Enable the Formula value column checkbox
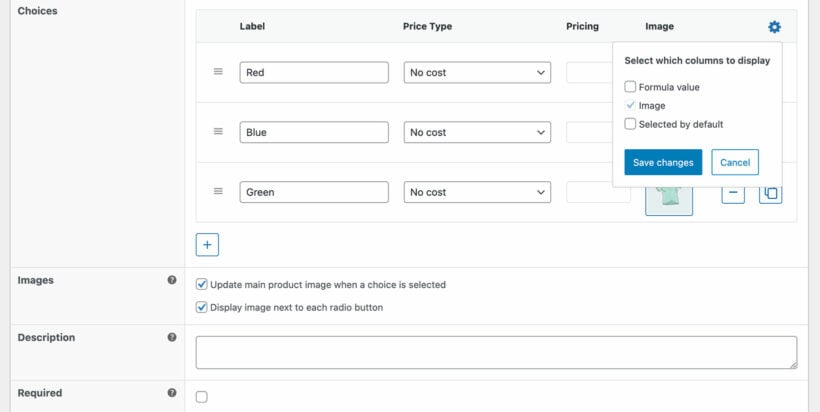 point(630,87)
